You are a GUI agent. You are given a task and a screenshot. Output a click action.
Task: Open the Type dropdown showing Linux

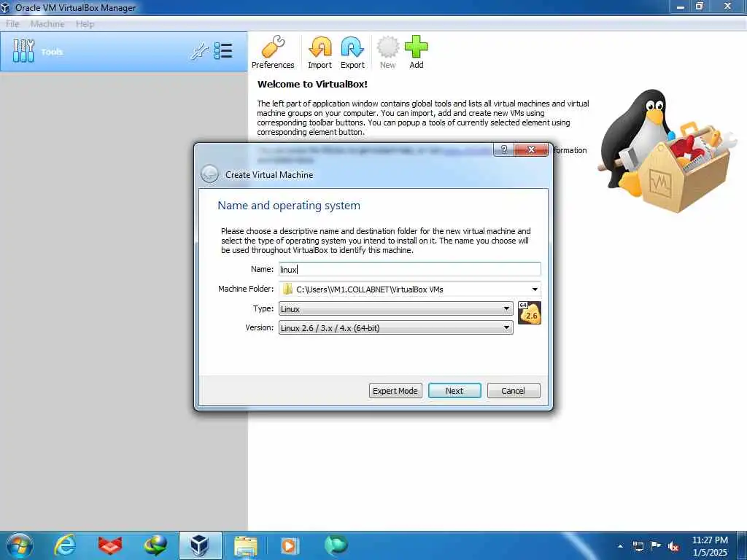(395, 308)
